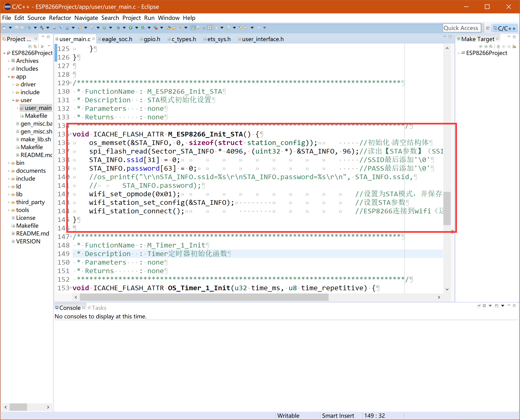
Task: Click Collapse All icon in Project Explorer
Action: pyautogui.click(x=30, y=46)
